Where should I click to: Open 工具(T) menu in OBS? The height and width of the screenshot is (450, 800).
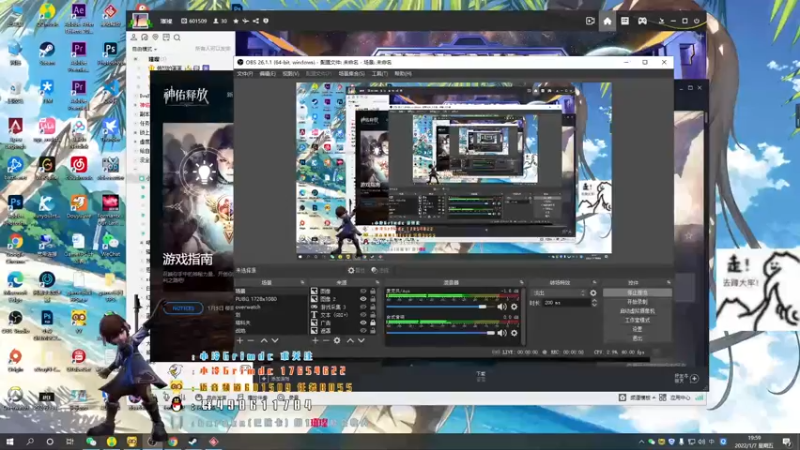click(379, 74)
